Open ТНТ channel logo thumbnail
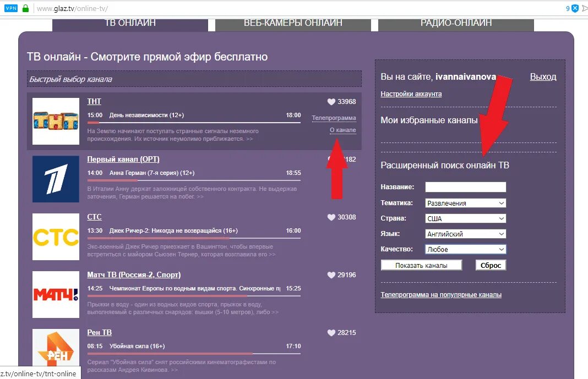Image resolution: width=588 pixels, height=379 pixels. pyautogui.click(x=56, y=122)
